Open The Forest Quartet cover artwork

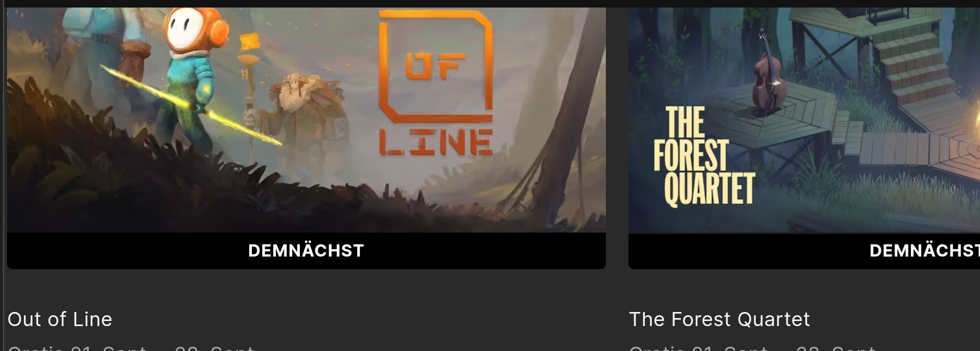[804, 120]
